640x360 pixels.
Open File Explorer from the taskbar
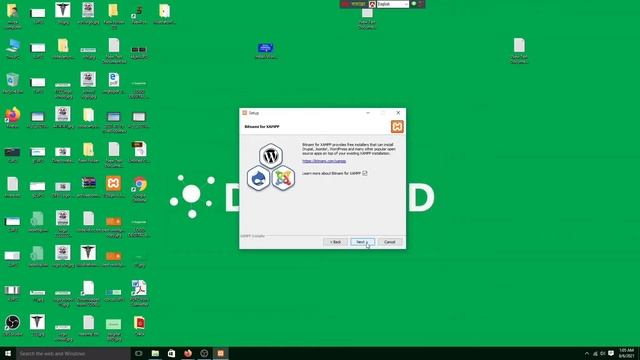tap(155, 353)
